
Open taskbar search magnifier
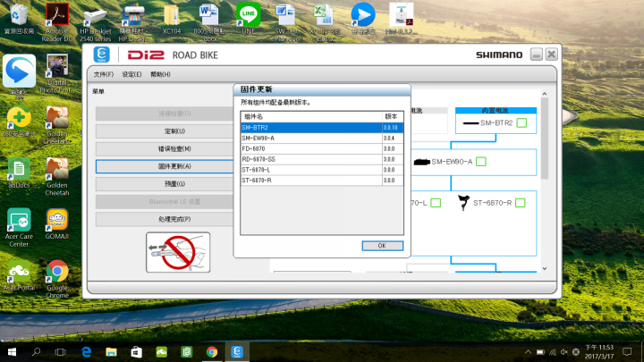(36, 352)
